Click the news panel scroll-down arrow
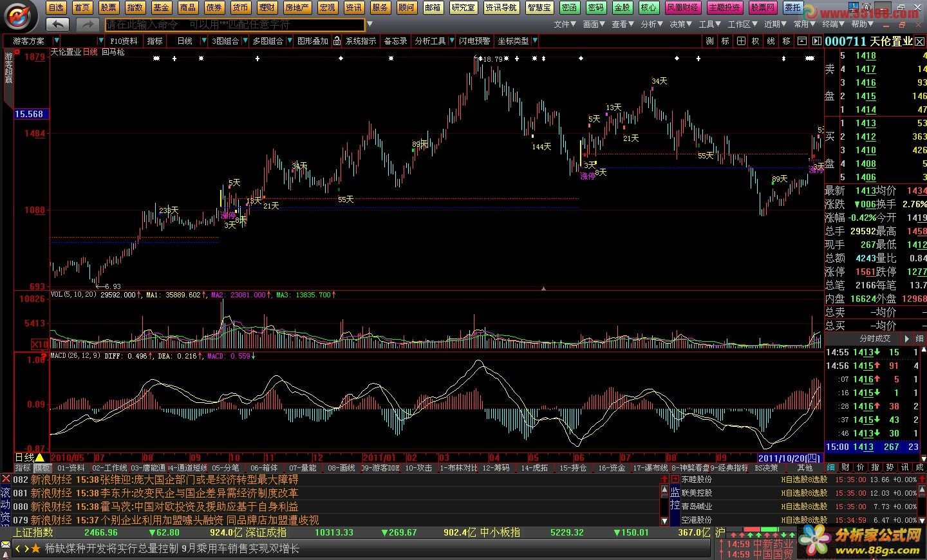Screen dimensions: 927x560 (664, 520)
